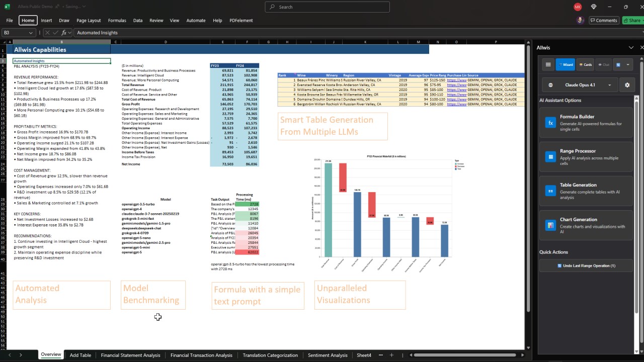The image size is (644, 362).
Task: Collapse the Allwis task pane chevron
Action: point(631,47)
